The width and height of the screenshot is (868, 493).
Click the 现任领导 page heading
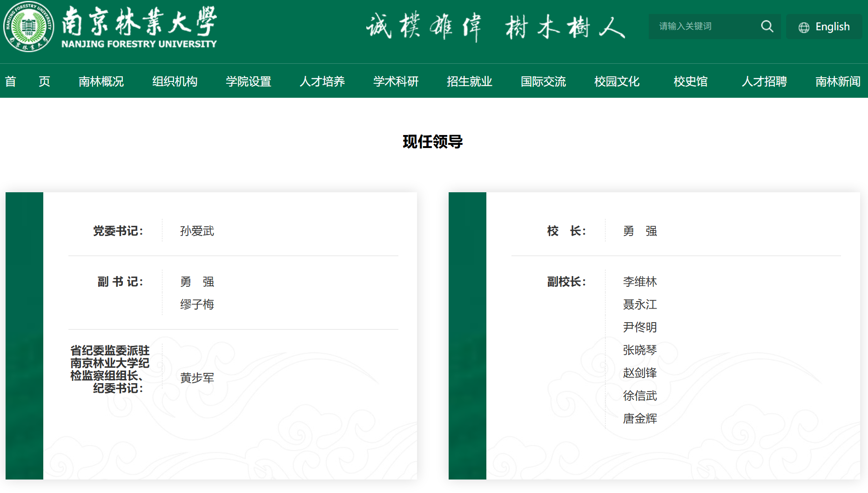coord(433,142)
